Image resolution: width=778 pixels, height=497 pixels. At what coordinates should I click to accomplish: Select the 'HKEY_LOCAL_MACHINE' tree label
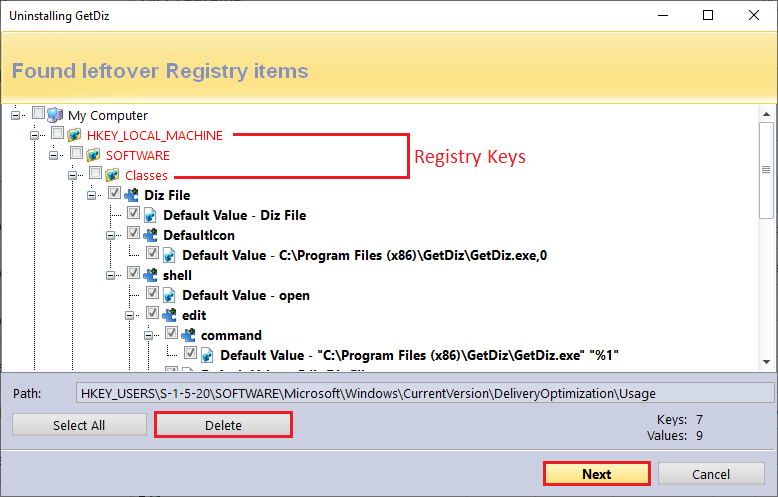(155, 135)
